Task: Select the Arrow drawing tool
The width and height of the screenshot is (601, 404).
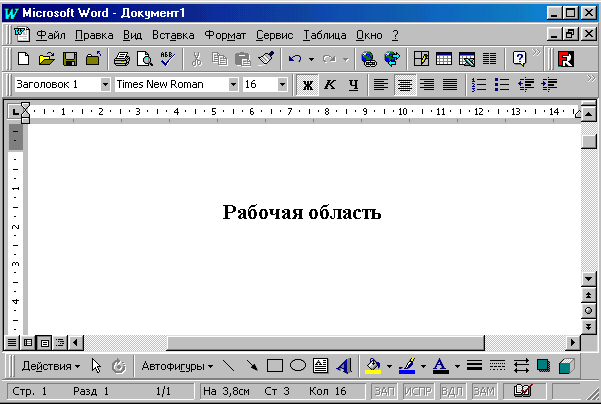Action: [x=252, y=366]
